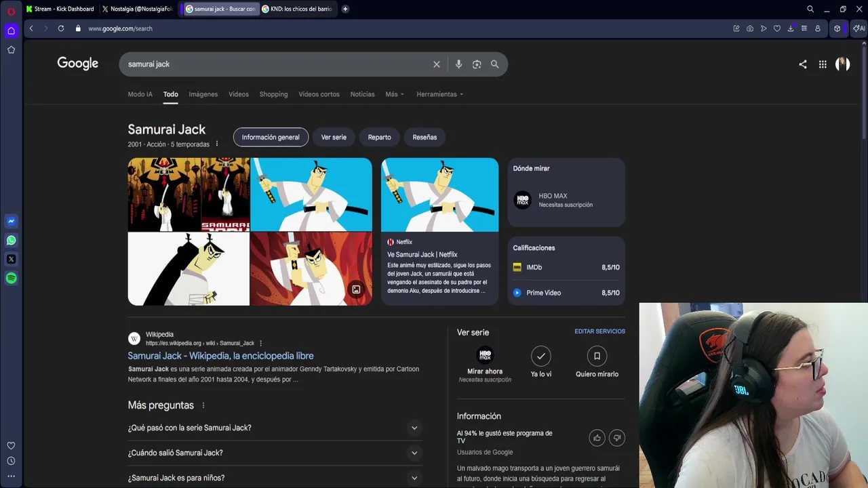Click EDITAR SERVICIOS link
The image size is (868, 488).
[600, 331]
